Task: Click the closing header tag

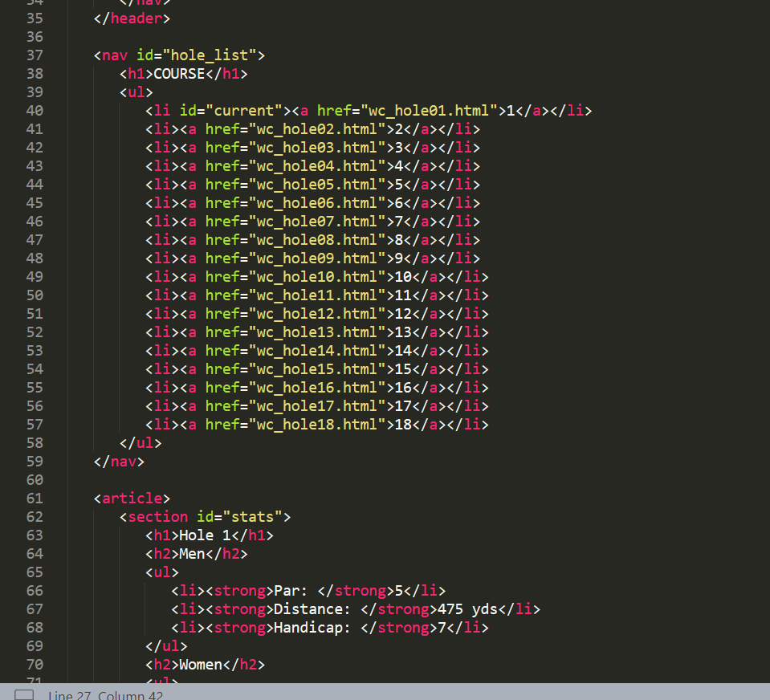Action: click(132, 18)
